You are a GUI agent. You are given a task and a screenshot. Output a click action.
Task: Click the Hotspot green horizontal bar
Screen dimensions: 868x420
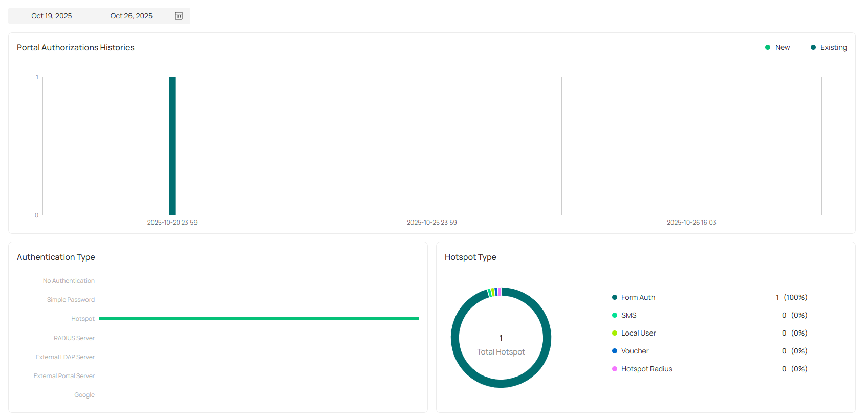(259, 319)
